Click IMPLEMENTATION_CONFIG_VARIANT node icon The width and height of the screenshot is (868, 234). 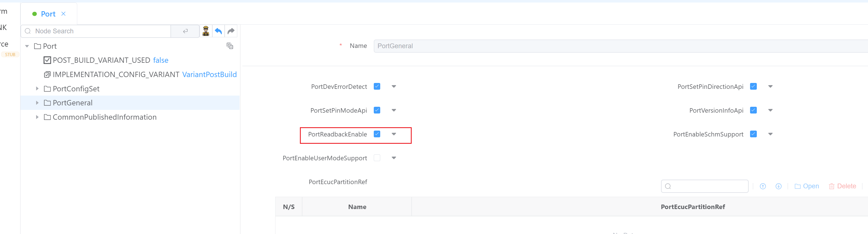coord(47,74)
